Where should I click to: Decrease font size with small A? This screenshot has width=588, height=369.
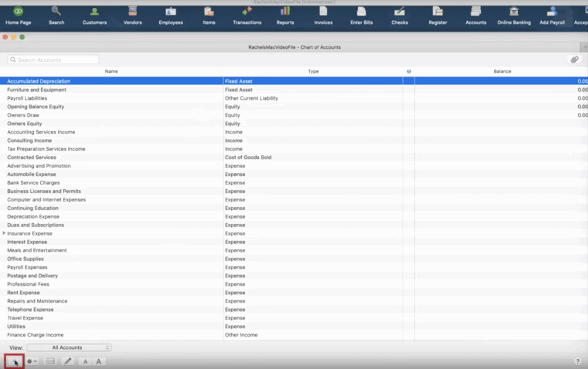85,362
